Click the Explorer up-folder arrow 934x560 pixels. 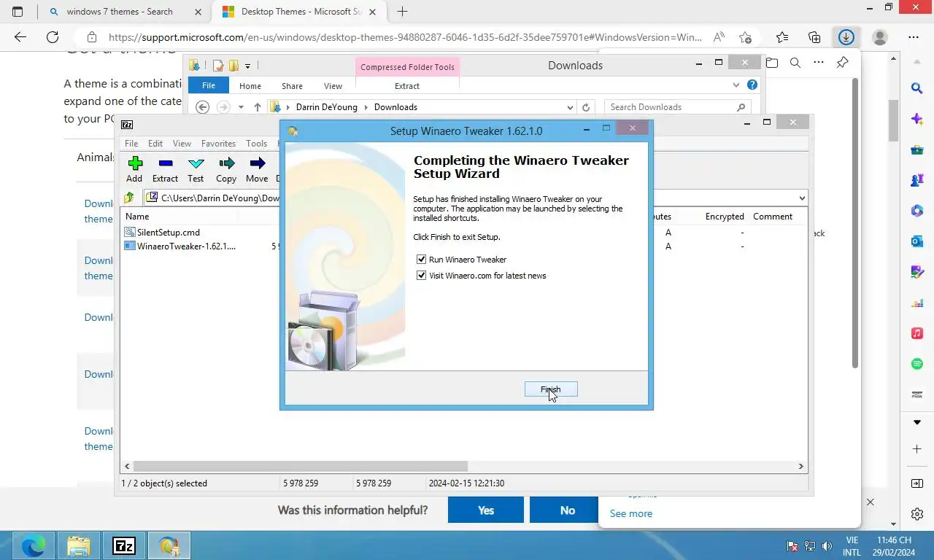point(257,107)
